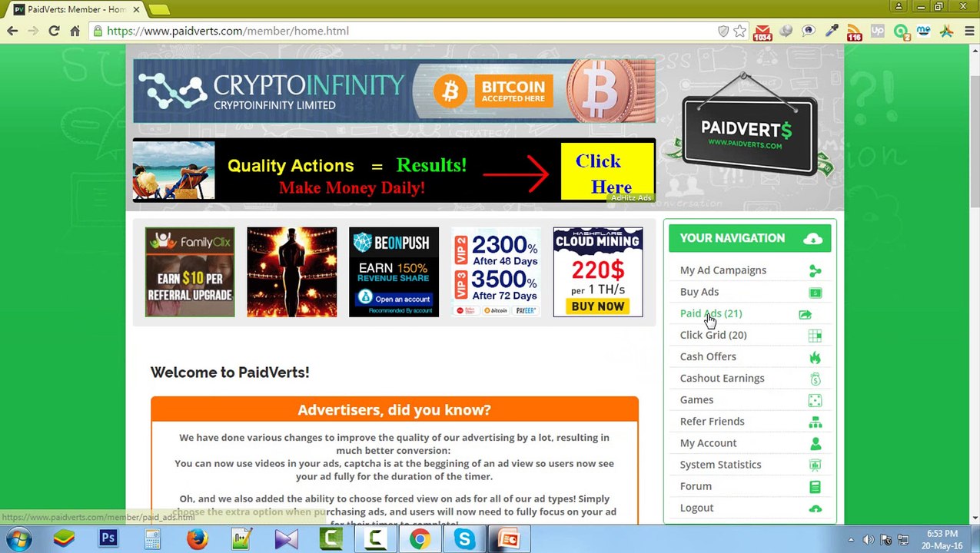
Task: Open the Gmail extension showing 1034
Action: (x=762, y=31)
